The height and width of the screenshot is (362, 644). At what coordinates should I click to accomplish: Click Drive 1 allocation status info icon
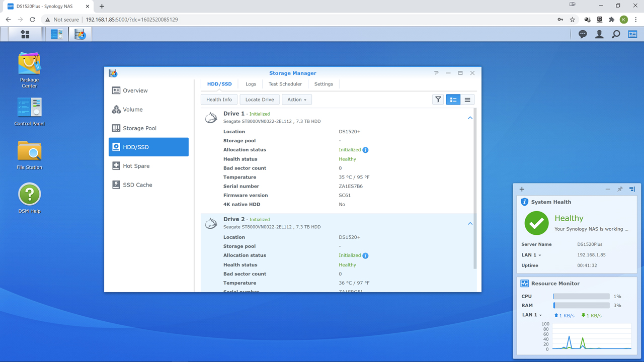[366, 150]
